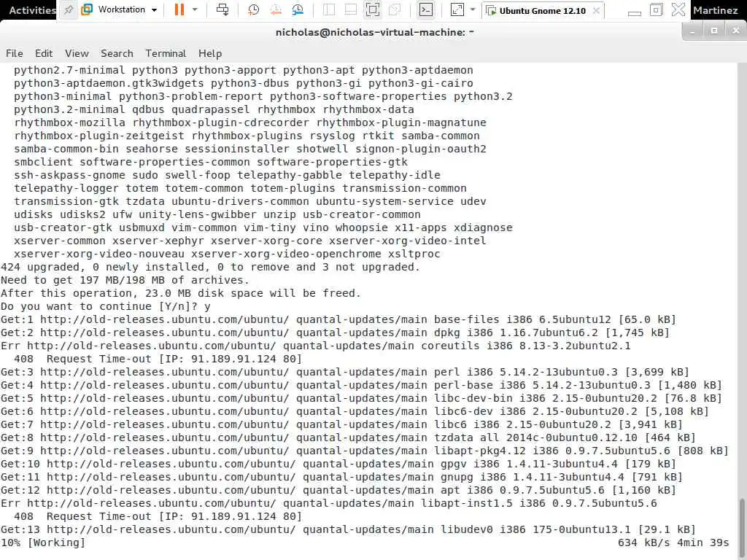Click the Err coreutils error line

click(315, 346)
